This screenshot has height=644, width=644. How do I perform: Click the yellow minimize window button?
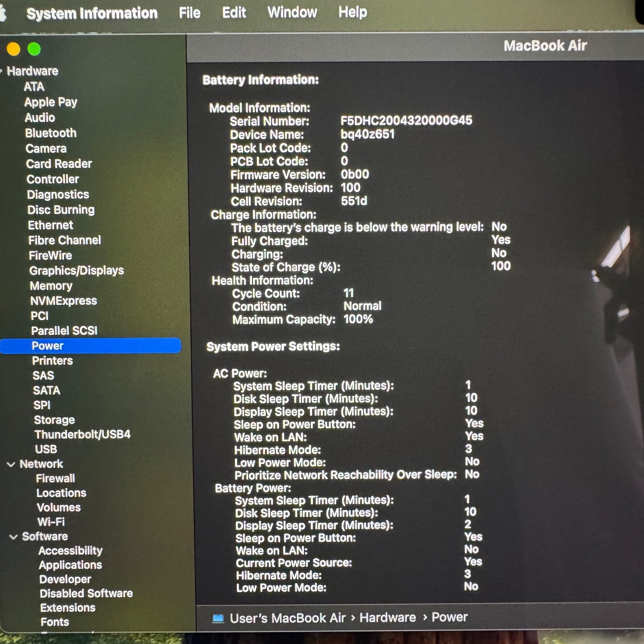click(14, 49)
